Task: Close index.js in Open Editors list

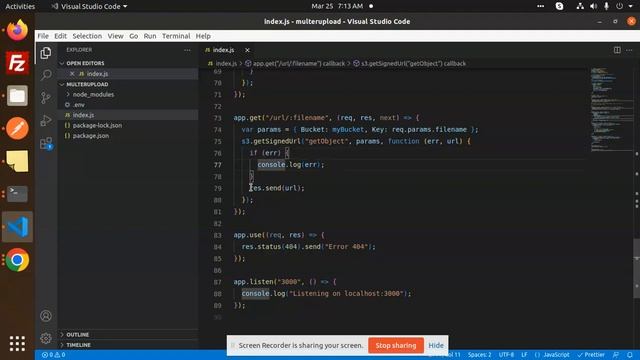Action: [x=72, y=74]
